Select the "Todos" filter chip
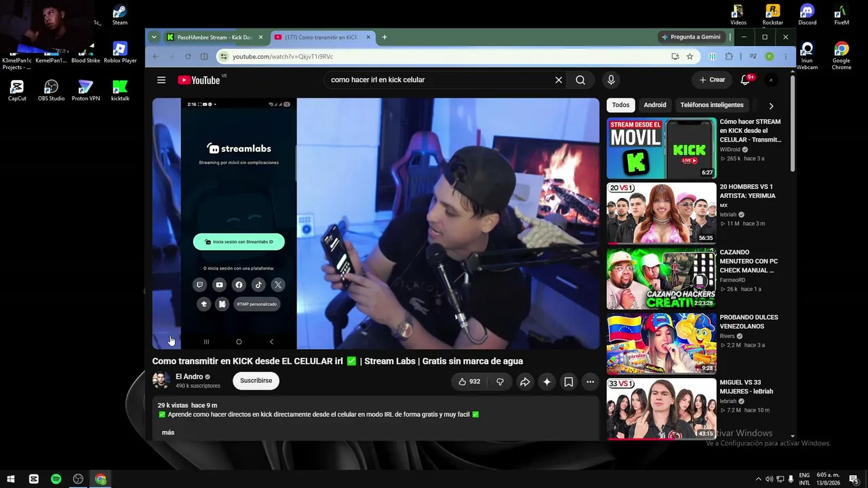 pyautogui.click(x=620, y=105)
